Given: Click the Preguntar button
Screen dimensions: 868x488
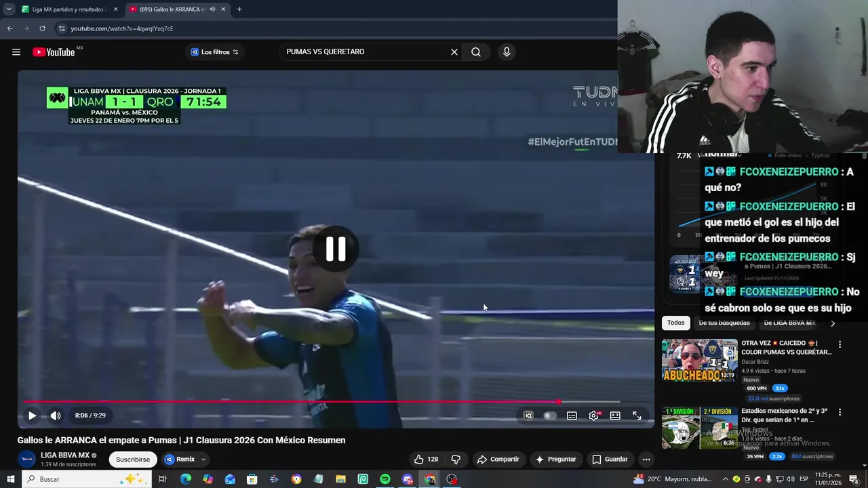Looking at the screenshot, I should pyautogui.click(x=556, y=460).
